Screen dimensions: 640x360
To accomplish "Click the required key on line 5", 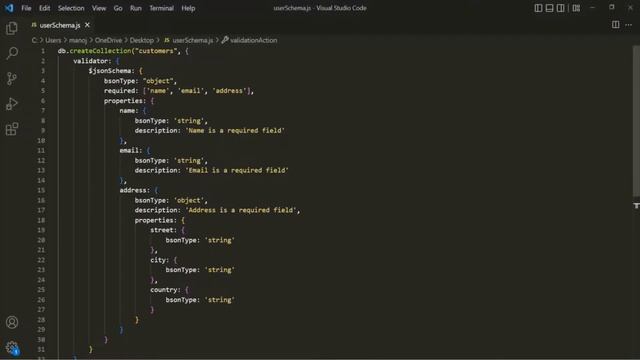I will [x=119, y=91].
